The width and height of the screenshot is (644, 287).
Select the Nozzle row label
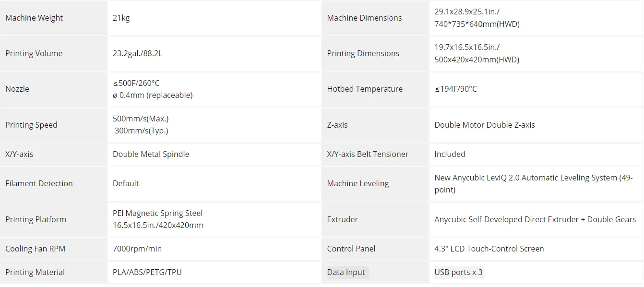pos(17,89)
